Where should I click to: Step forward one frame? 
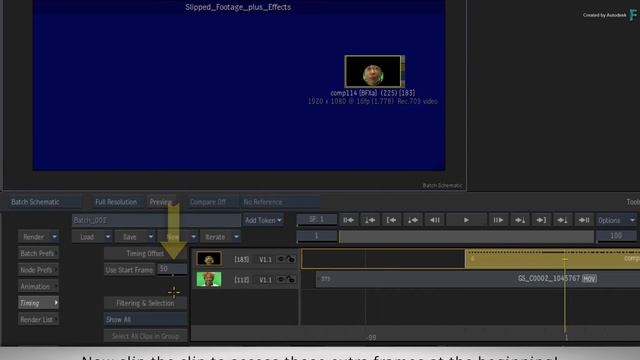498,220
